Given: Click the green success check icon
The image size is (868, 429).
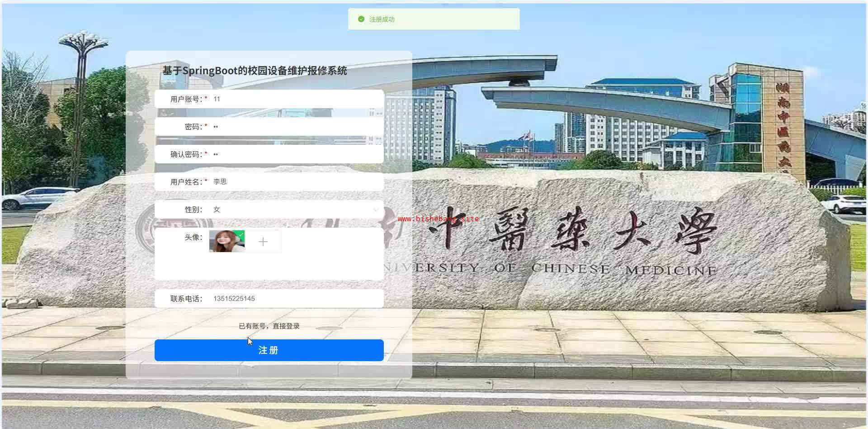Looking at the screenshot, I should tap(361, 19).
